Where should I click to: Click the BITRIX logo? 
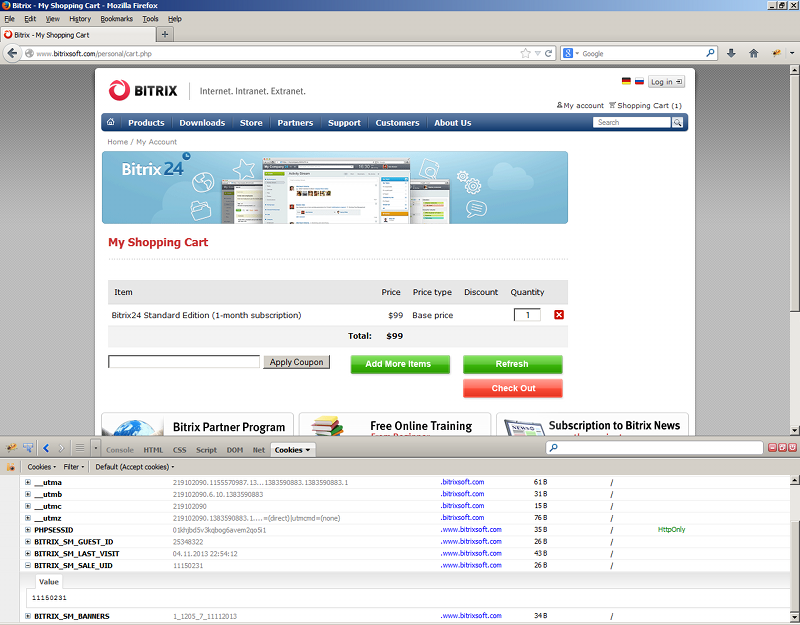[143, 91]
